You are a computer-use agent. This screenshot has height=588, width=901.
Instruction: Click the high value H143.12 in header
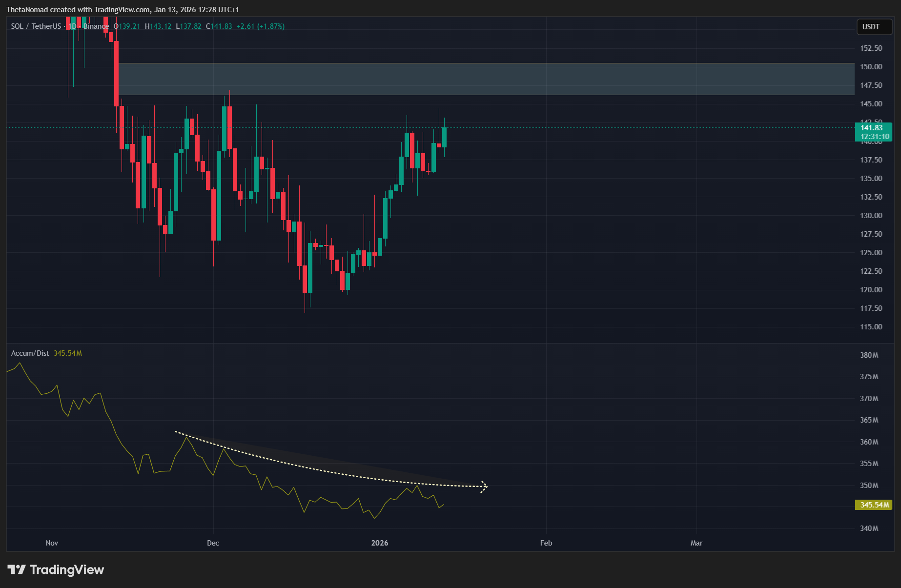click(x=158, y=26)
